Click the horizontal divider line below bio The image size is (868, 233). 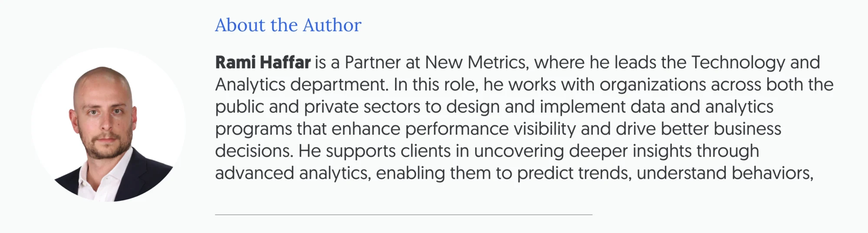point(403,214)
